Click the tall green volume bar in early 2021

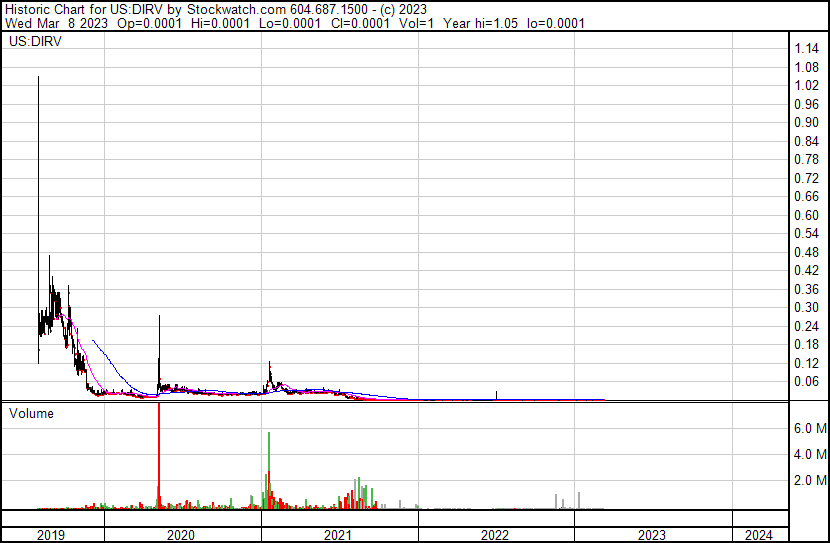click(269, 470)
